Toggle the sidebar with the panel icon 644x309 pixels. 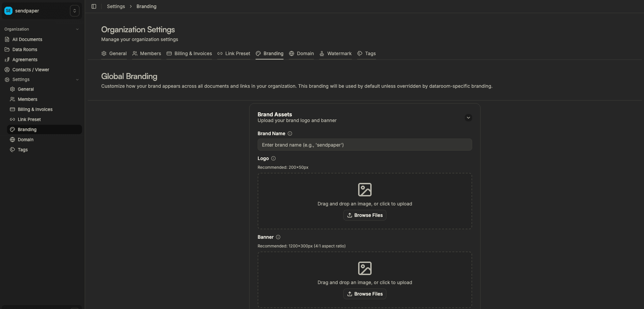(x=94, y=6)
